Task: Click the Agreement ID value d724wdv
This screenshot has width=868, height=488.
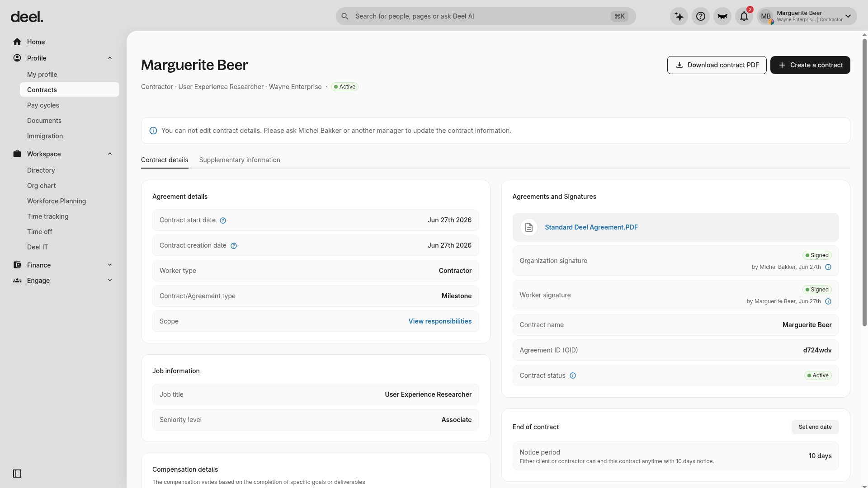Action: pos(817,350)
